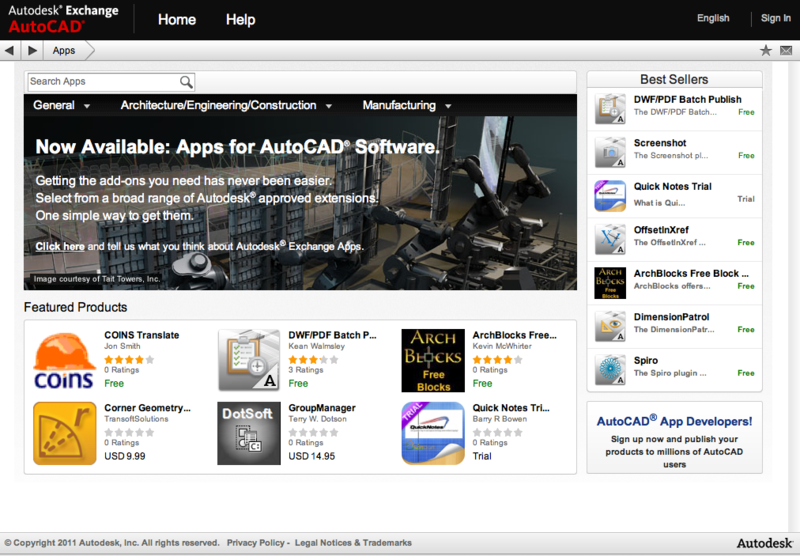Click the Sign In link
Screen dimensions: 800x556
coord(775,18)
